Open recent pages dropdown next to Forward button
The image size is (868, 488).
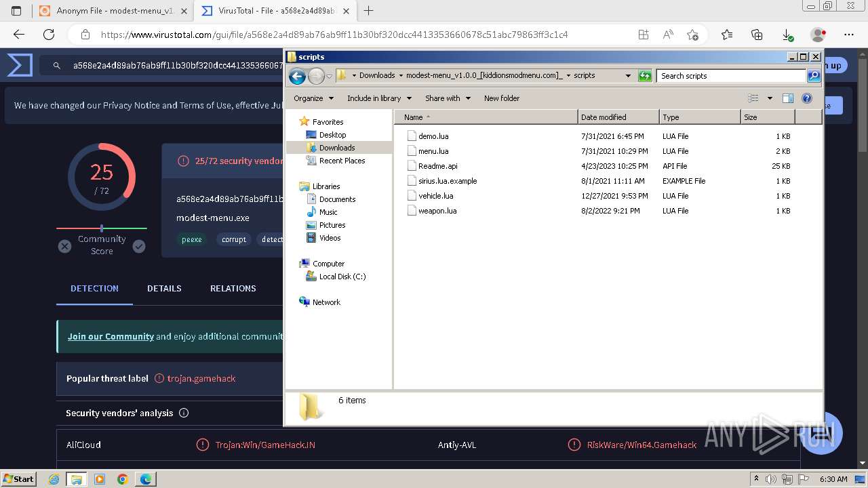pyautogui.click(x=330, y=76)
